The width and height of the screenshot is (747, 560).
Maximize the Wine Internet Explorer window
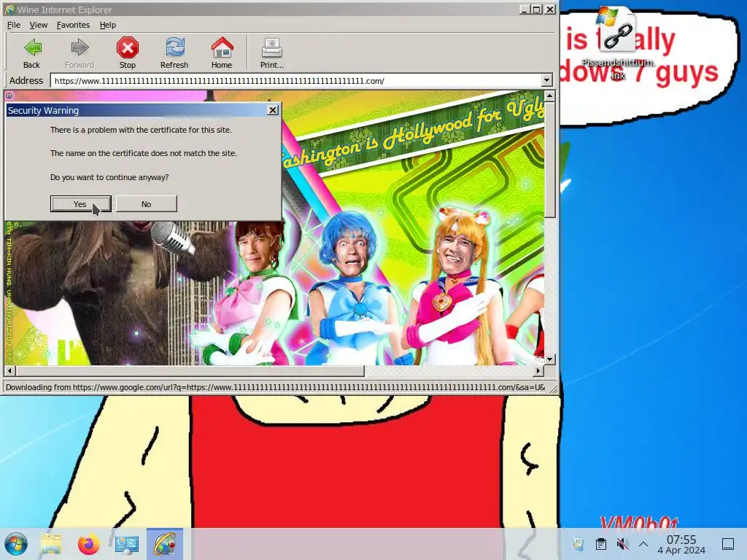pos(537,9)
